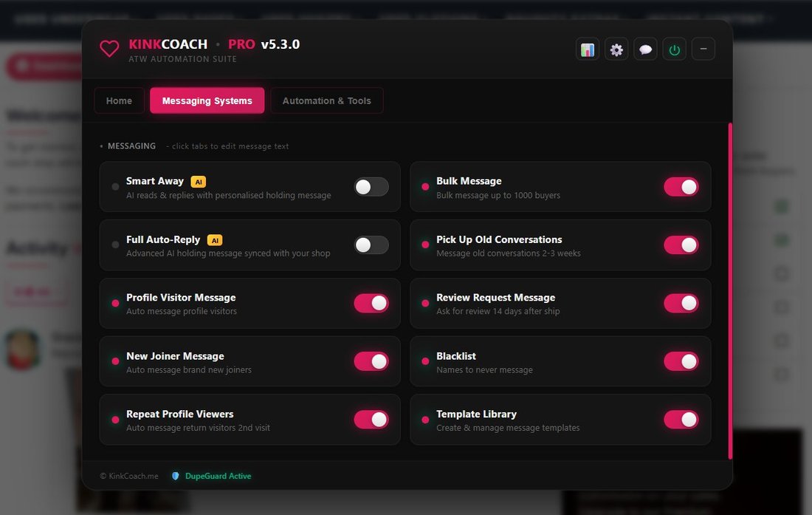Screen dimensions: 812x515
Task: Click the Repeat Profile Viewers title
Action: 179,414
